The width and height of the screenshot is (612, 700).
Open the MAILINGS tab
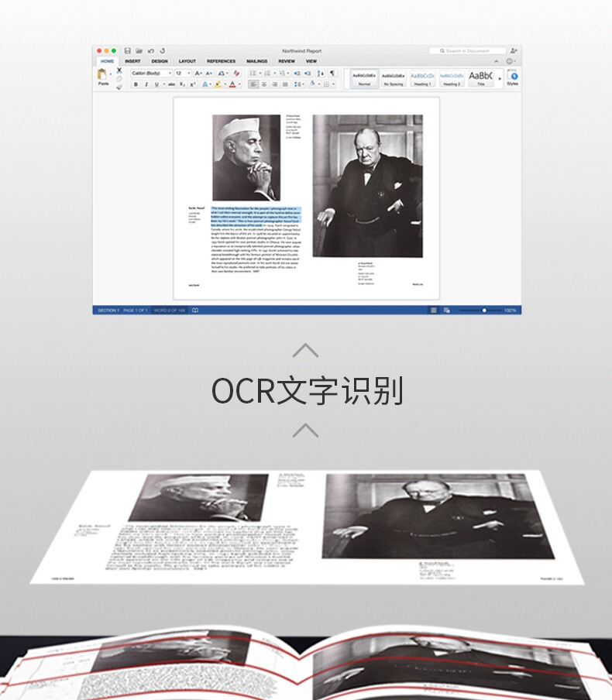coord(257,61)
